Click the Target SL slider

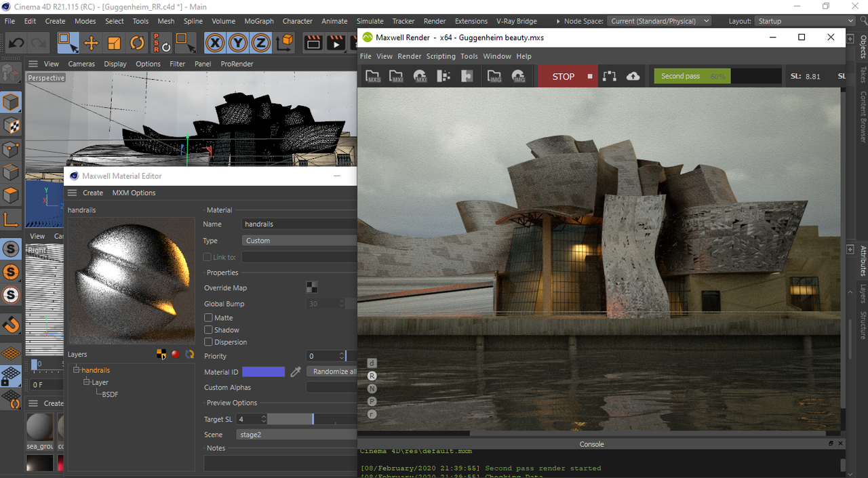pyautogui.click(x=312, y=419)
